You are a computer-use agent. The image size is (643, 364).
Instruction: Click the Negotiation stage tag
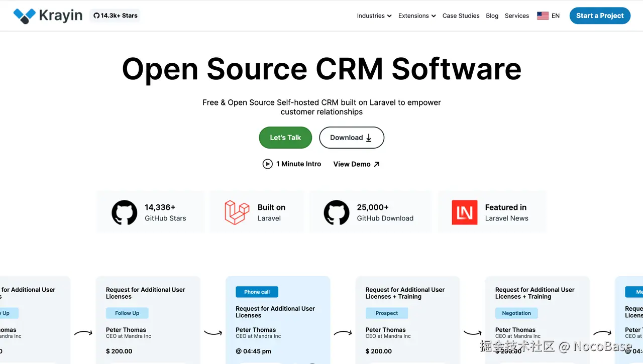coord(516,313)
